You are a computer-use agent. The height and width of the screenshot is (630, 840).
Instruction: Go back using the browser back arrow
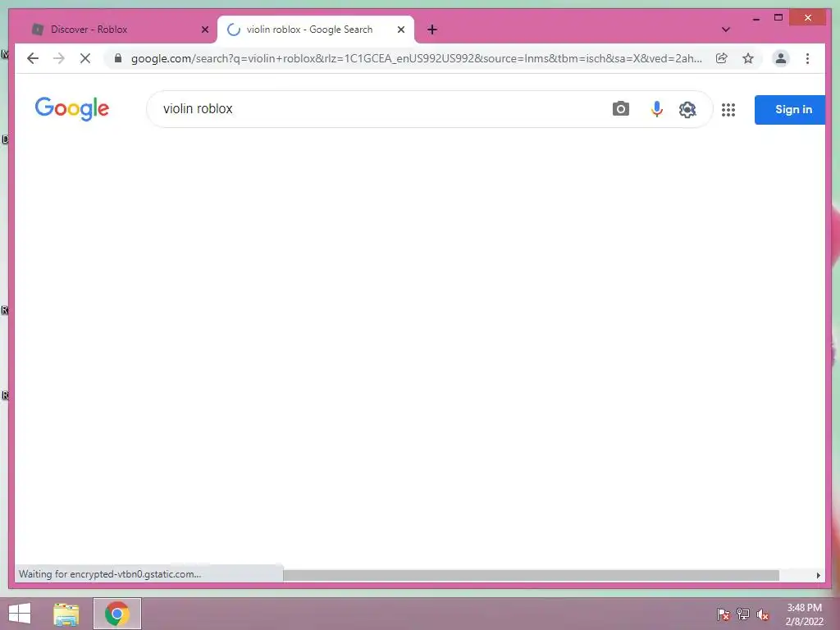click(33, 58)
